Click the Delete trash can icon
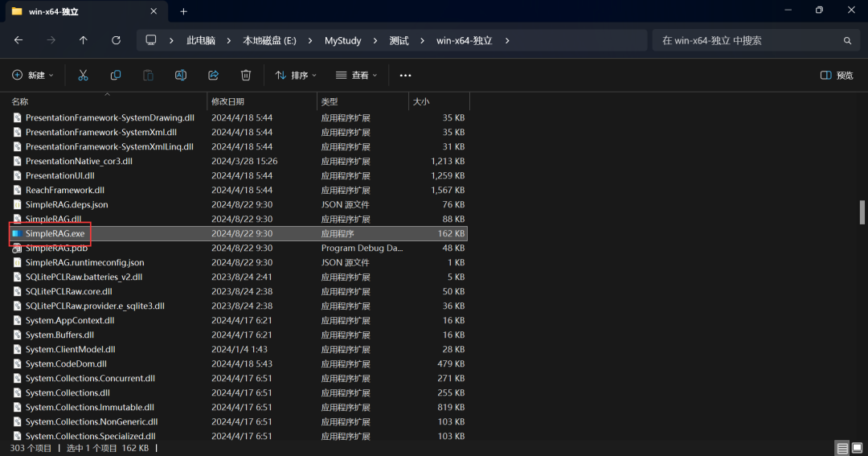The height and width of the screenshot is (456, 868). point(246,75)
